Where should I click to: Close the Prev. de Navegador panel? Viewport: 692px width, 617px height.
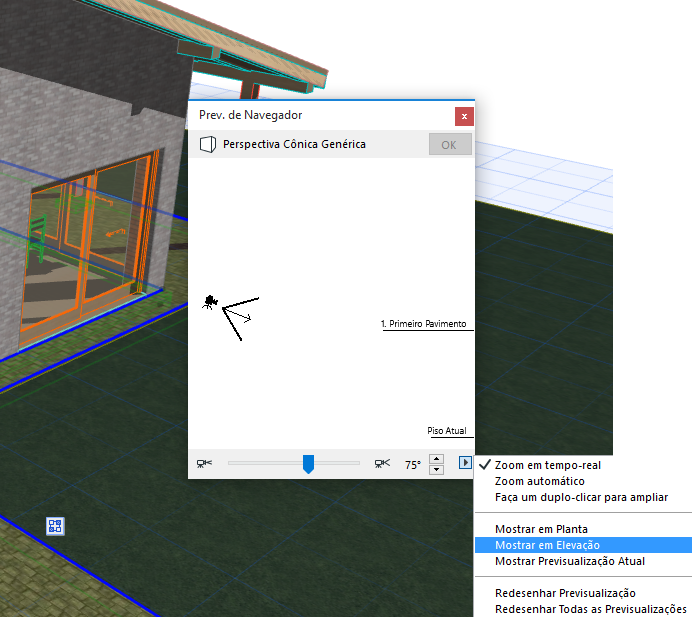[464, 117]
